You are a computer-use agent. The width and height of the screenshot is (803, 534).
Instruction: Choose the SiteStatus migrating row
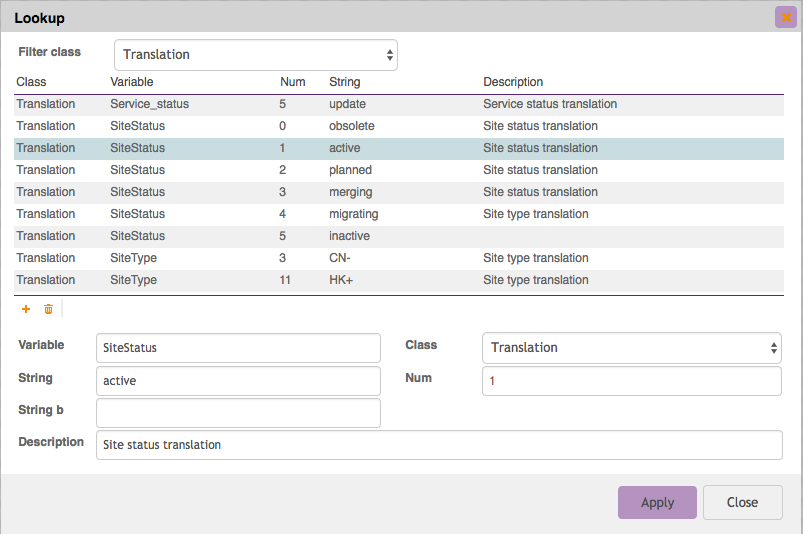[x=398, y=214]
